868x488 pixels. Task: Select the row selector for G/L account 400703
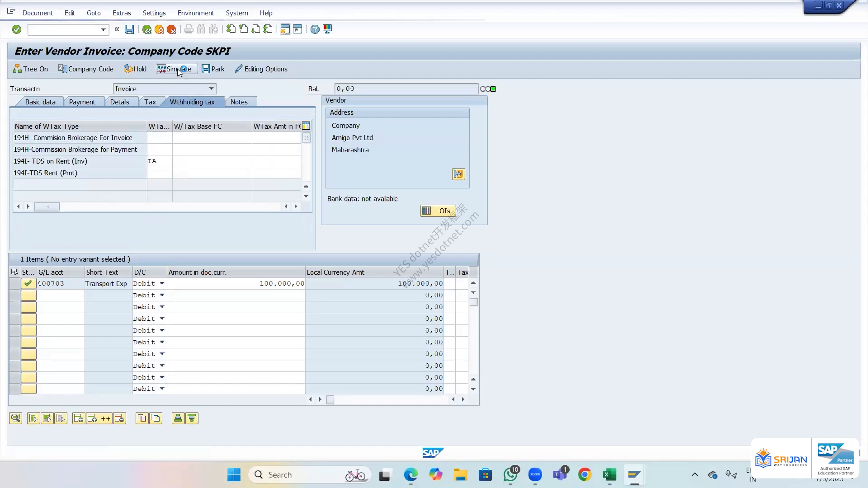click(x=14, y=284)
